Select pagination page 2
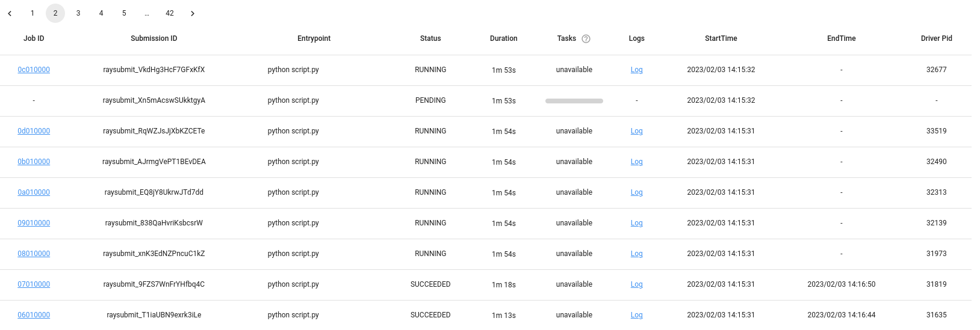 click(55, 13)
